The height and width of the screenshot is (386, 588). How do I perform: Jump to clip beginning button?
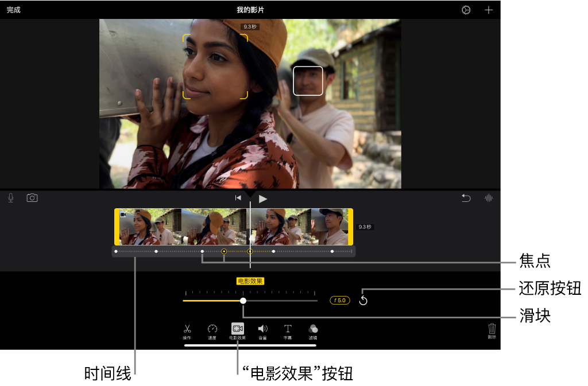pos(238,198)
